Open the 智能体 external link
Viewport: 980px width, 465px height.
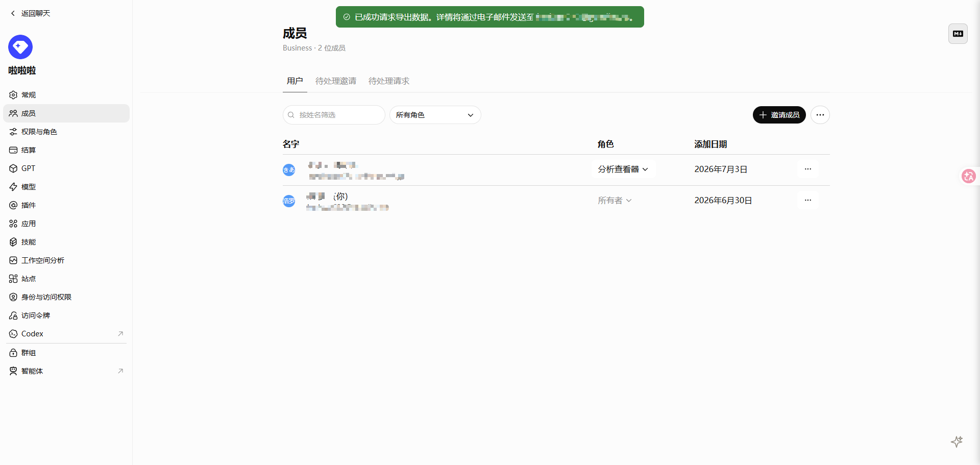point(66,371)
